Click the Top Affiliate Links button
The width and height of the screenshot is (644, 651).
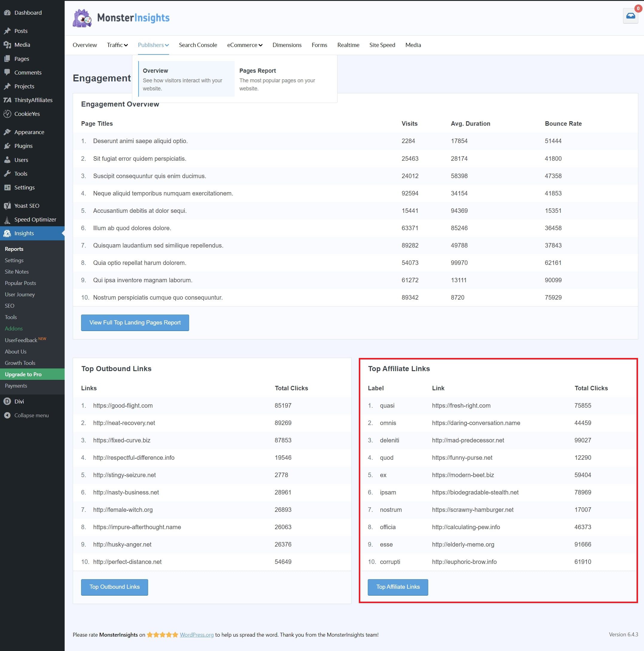click(x=398, y=587)
